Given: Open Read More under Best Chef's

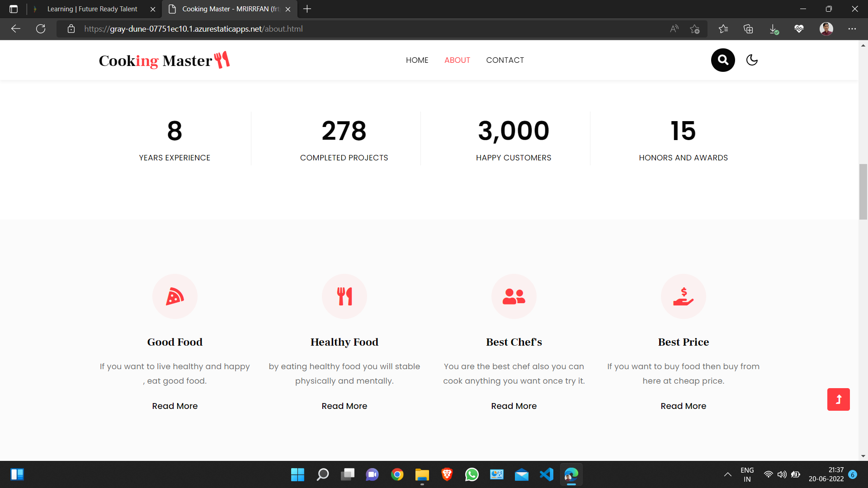Looking at the screenshot, I should [514, 406].
